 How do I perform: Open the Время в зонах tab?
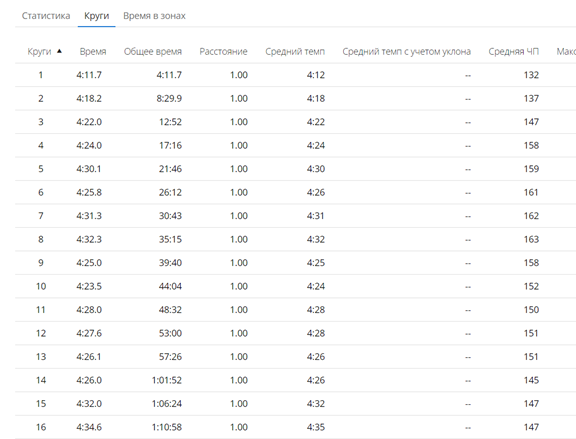[x=154, y=16]
